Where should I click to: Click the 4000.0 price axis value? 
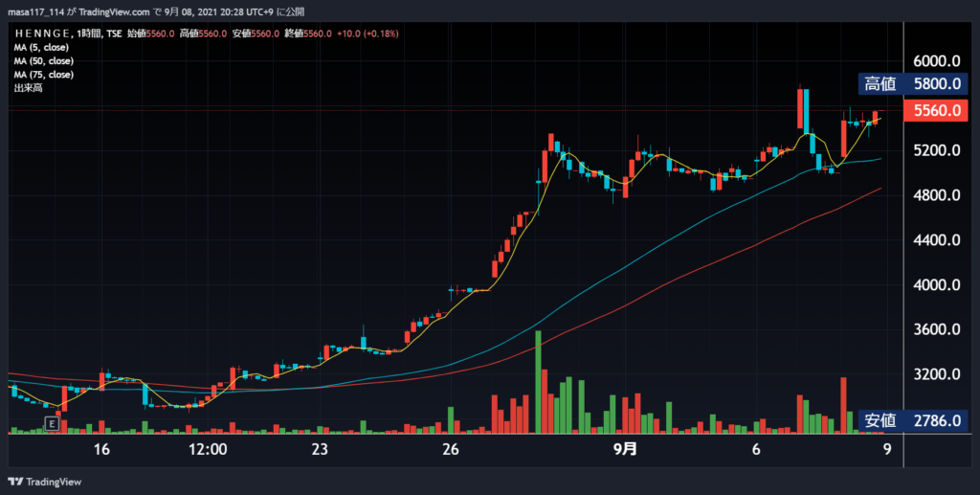click(937, 285)
